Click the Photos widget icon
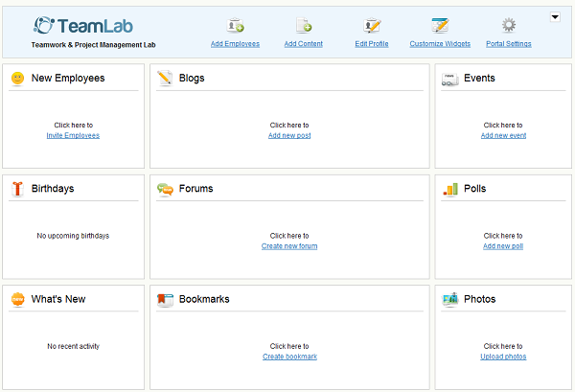 [x=450, y=299]
